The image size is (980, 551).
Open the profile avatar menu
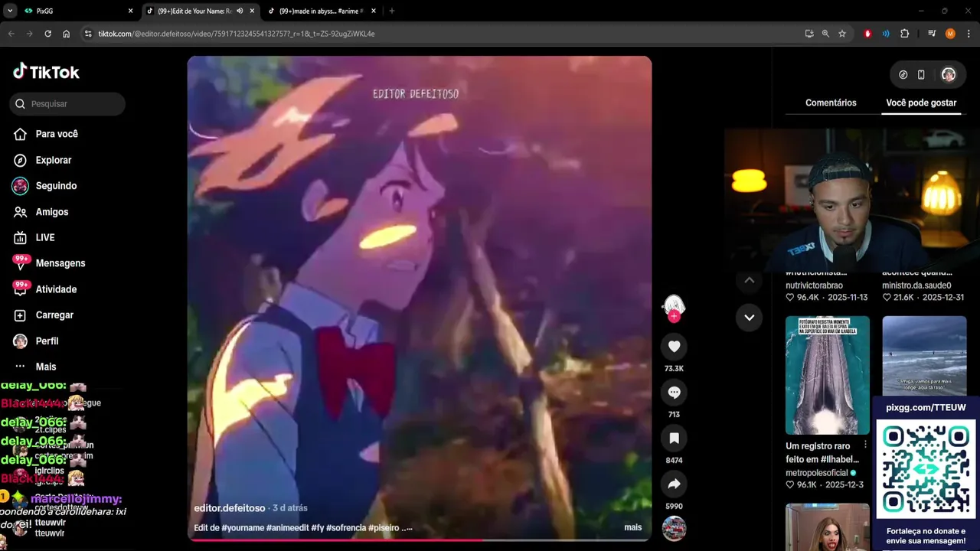tap(948, 74)
